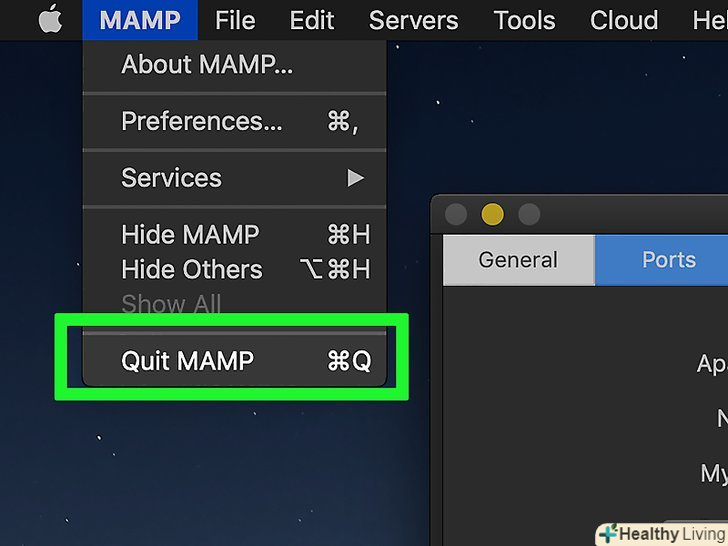The height and width of the screenshot is (546, 728).
Task: Choose Hide Others menu entry
Action: pos(192,269)
